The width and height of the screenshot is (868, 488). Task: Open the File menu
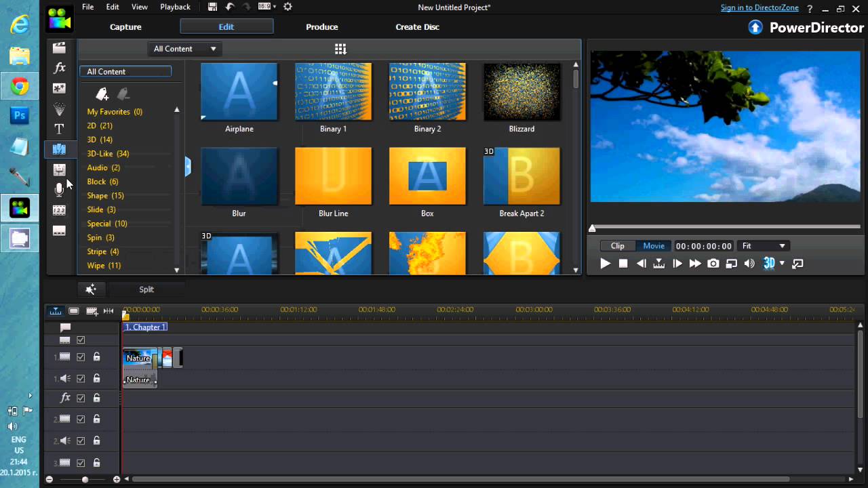click(x=87, y=7)
